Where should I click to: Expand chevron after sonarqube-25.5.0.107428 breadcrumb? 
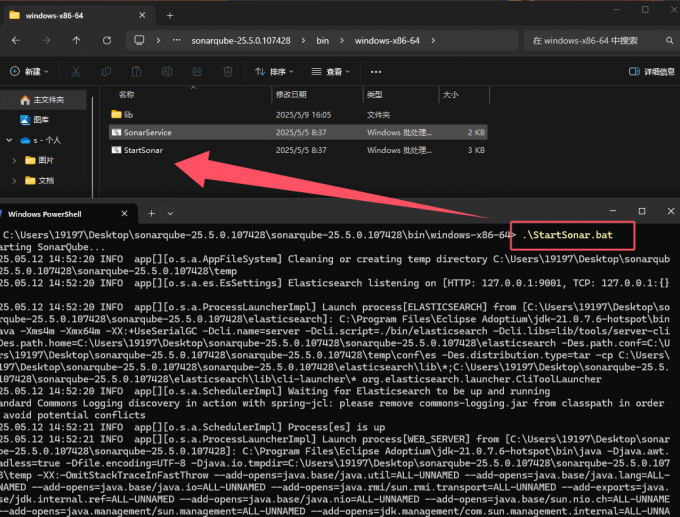(x=303, y=40)
